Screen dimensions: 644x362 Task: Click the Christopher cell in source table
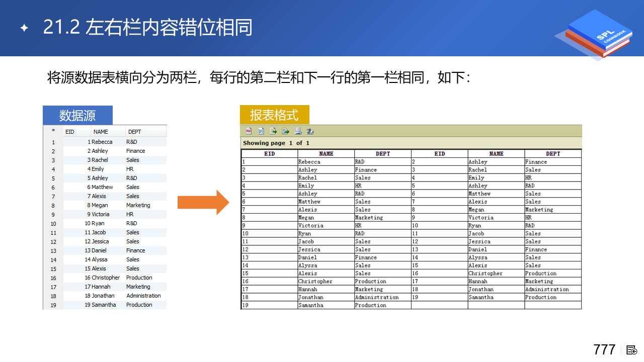(106, 278)
